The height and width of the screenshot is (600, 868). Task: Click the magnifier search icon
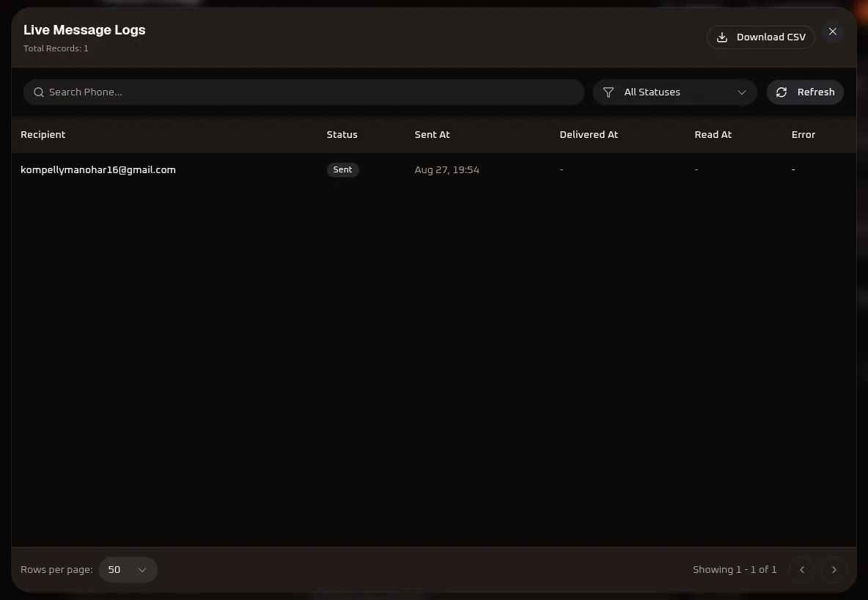pos(39,92)
